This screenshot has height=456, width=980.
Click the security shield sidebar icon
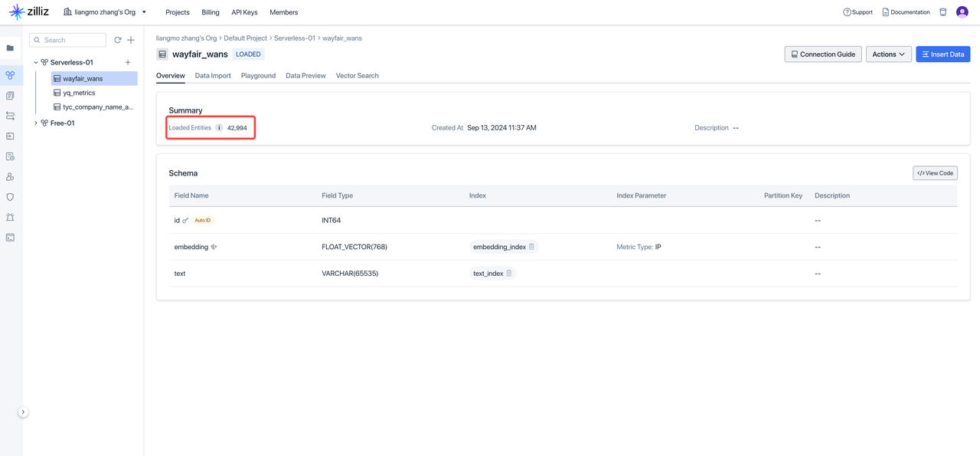(x=10, y=197)
